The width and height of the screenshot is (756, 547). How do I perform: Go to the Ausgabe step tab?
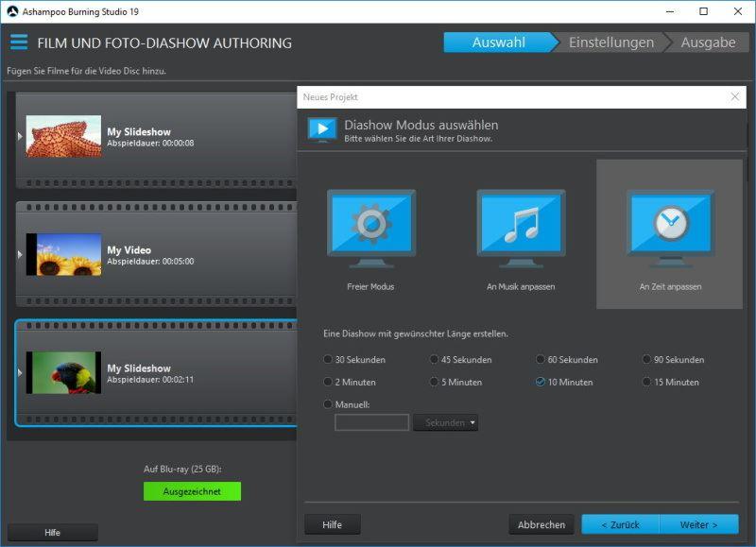point(708,43)
